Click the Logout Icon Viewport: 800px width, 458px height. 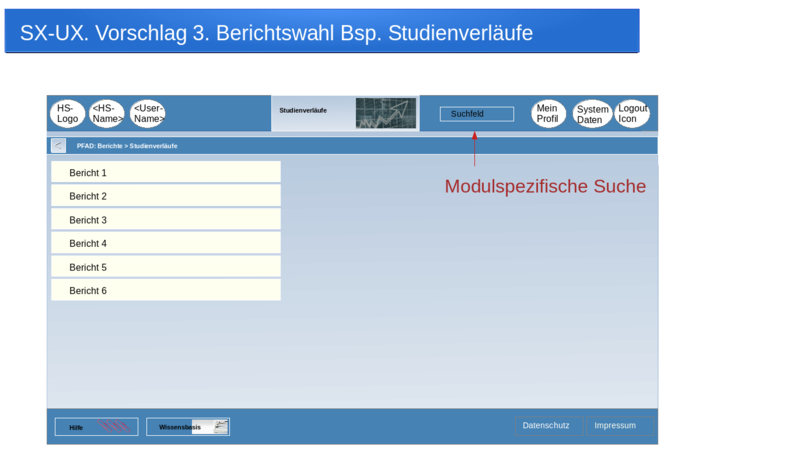[x=632, y=114]
